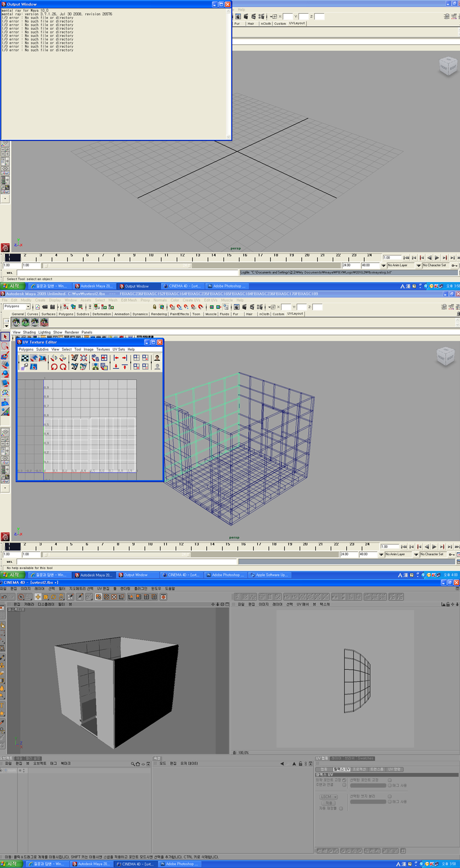Click the checkerboard icon in UV Texture Editor toolbar
The width and height of the screenshot is (460, 868).
coord(25,358)
